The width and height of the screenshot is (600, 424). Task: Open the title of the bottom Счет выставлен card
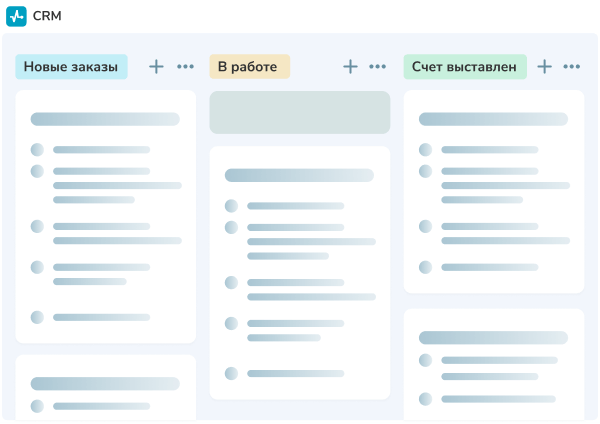point(493,338)
